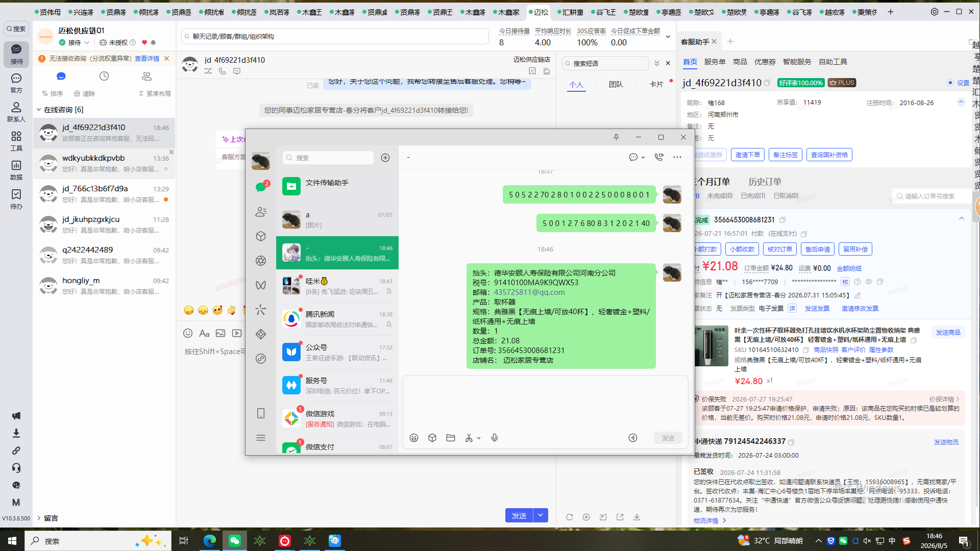980x551 pixels.
Task: Click the WeChat hamburger menu icon
Action: point(261,438)
